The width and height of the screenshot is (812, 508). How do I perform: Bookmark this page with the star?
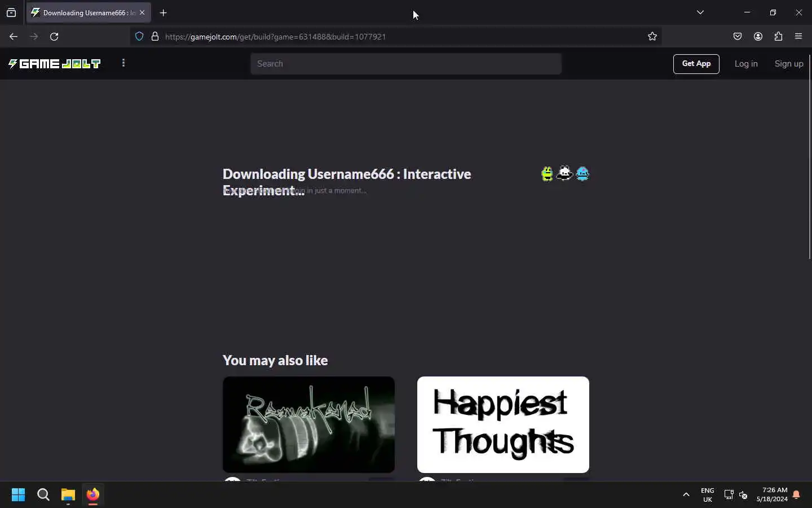coord(652,37)
